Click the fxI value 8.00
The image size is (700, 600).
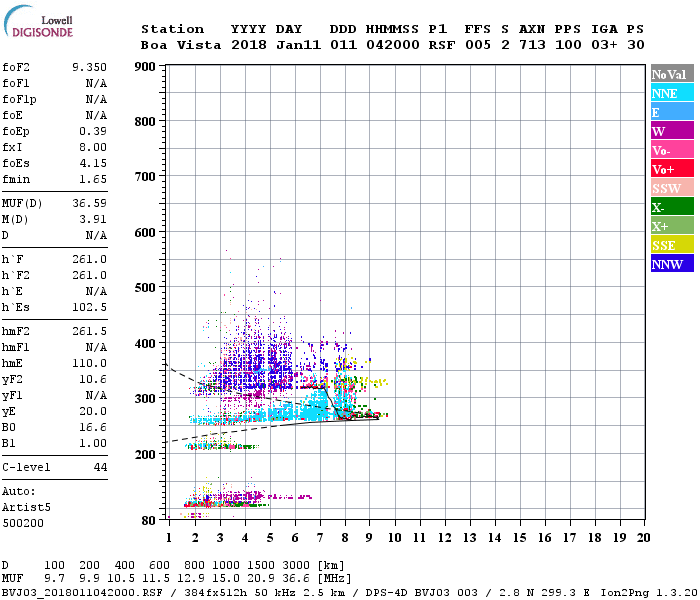point(93,147)
